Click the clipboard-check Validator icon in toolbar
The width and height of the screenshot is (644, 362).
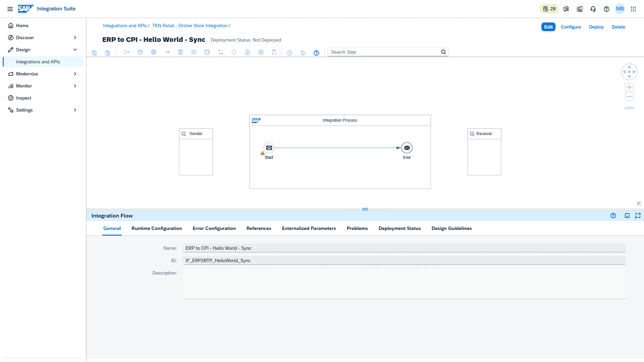click(x=274, y=52)
